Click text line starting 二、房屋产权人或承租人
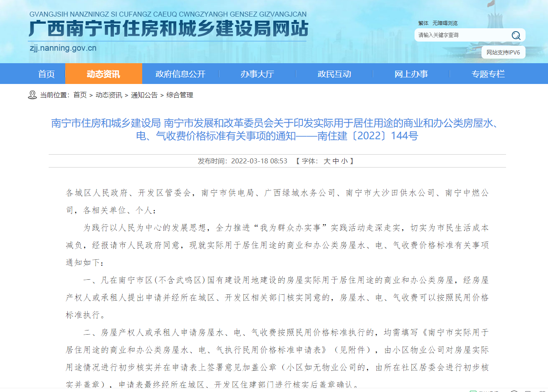Screen dimensions: 548x392 (x=286, y=333)
